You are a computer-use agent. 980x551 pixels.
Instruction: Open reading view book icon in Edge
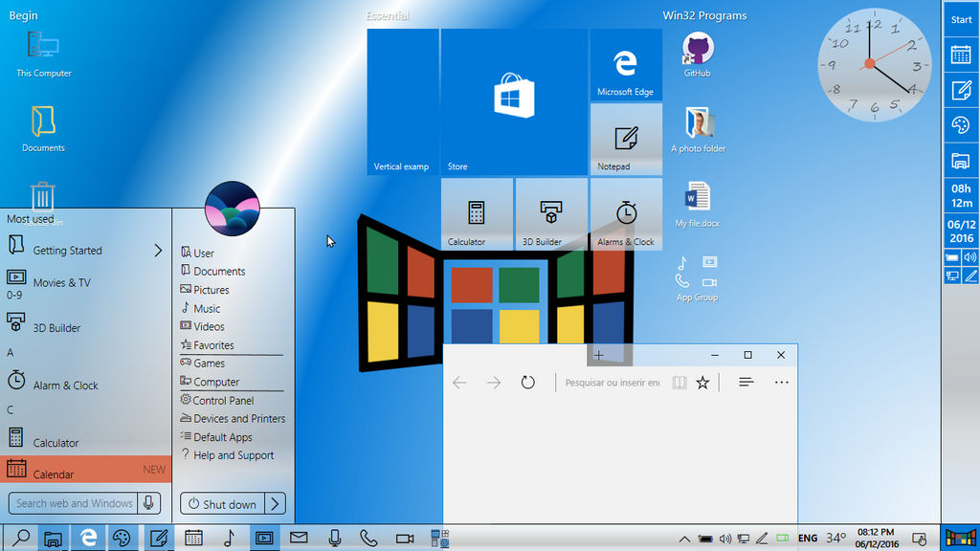(679, 383)
